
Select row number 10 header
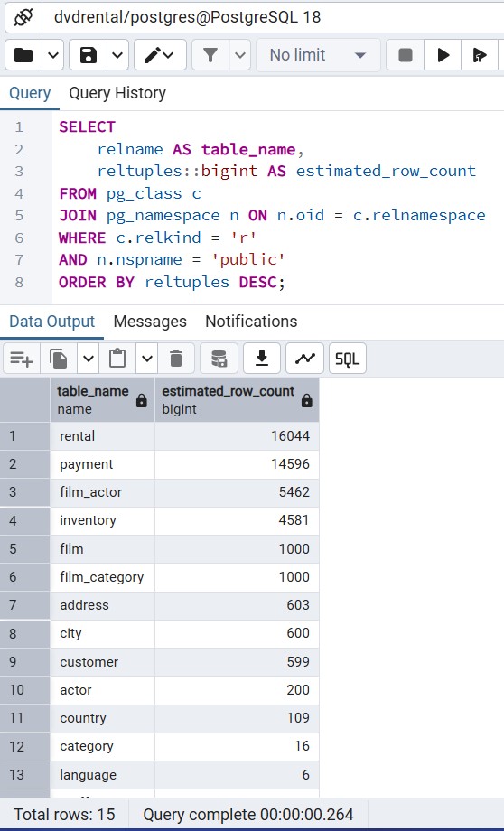25,690
